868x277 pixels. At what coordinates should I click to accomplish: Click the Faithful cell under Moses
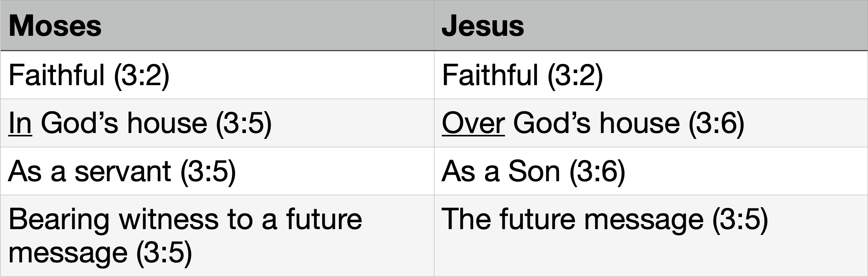tap(217, 75)
